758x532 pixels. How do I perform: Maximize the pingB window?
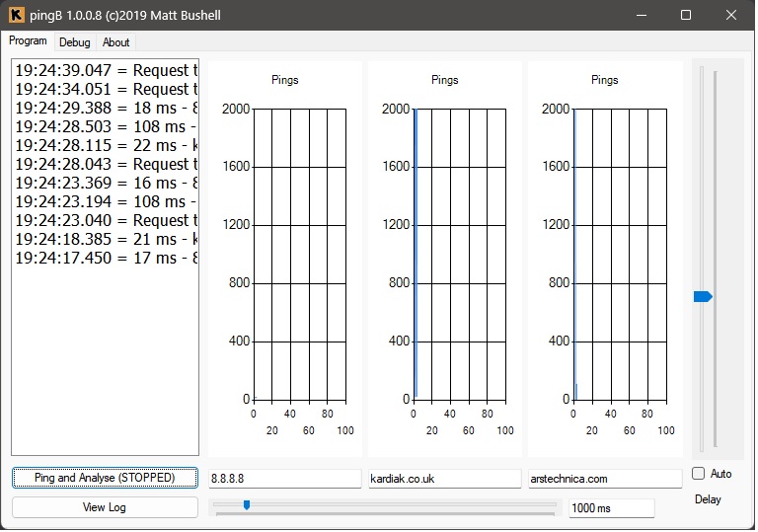[686, 15]
